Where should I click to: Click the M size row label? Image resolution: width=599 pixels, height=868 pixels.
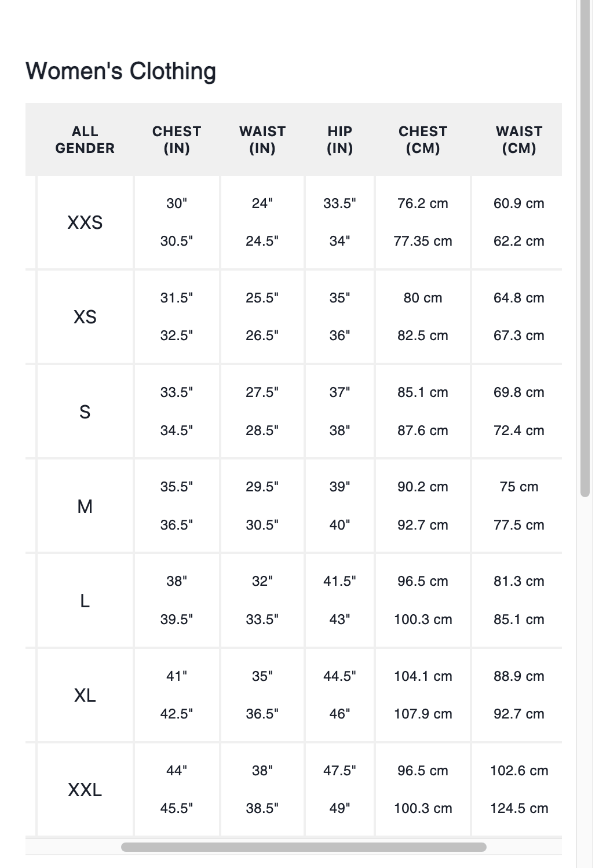(x=85, y=506)
